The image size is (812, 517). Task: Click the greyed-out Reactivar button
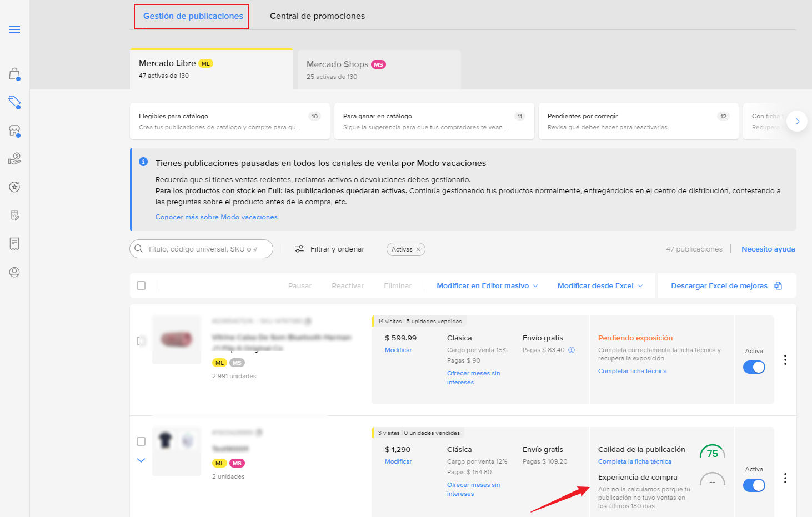(x=348, y=285)
